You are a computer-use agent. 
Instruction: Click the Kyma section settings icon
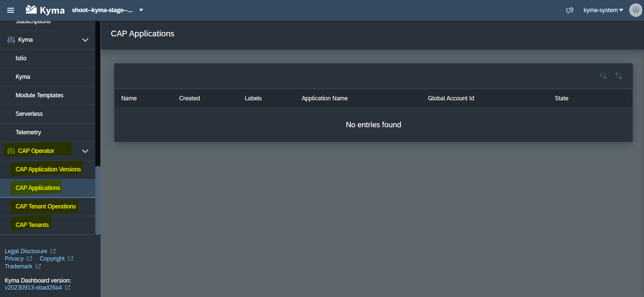11,40
